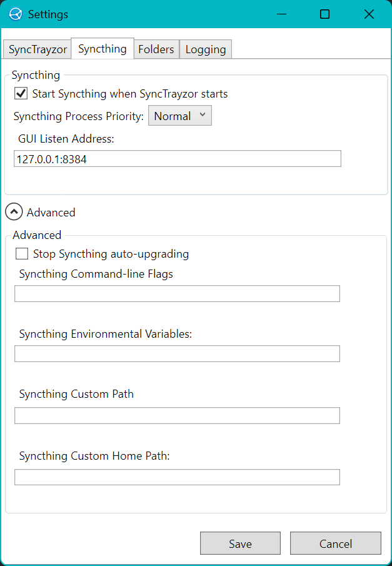The height and width of the screenshot is (566, 392).
Task: Enable Stop Syncthing auto-upgrading checkbox
Action: pyautogui.click(x=22, y=254)
